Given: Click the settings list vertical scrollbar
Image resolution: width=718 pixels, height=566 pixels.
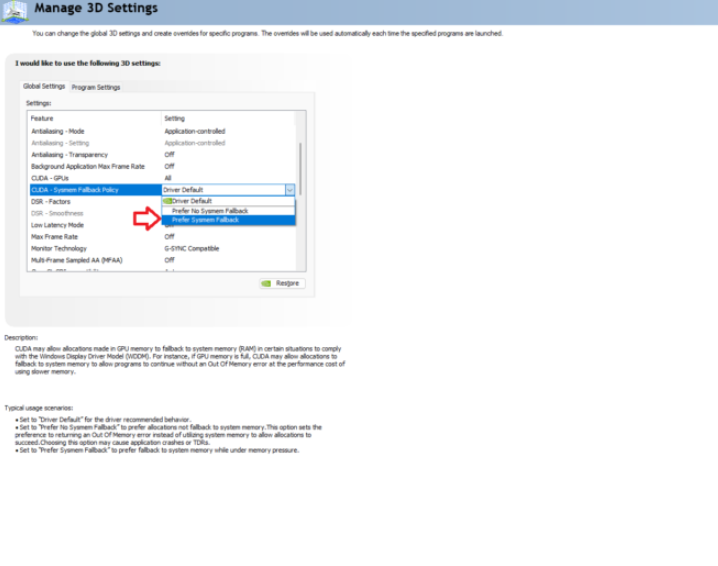Looking at the screenshot, I should coord(301,170).
